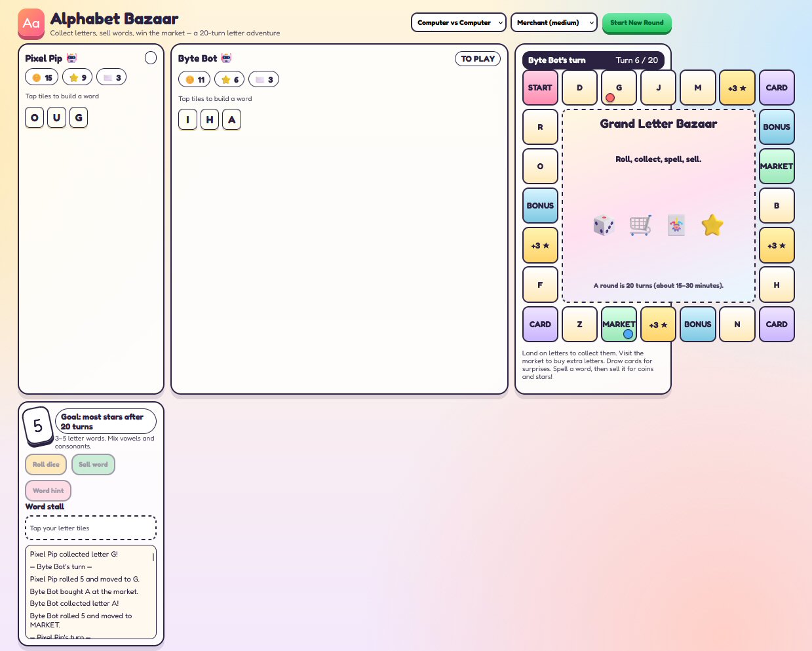The image size is (812, 651).
Task: Select Pixel Pip's letter tile U
Action: click(57, 117)
